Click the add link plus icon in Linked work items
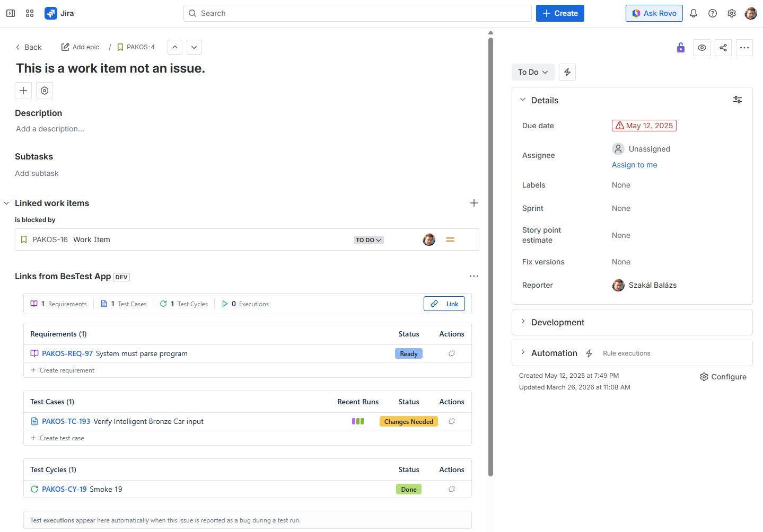 [x=474, y=203]
